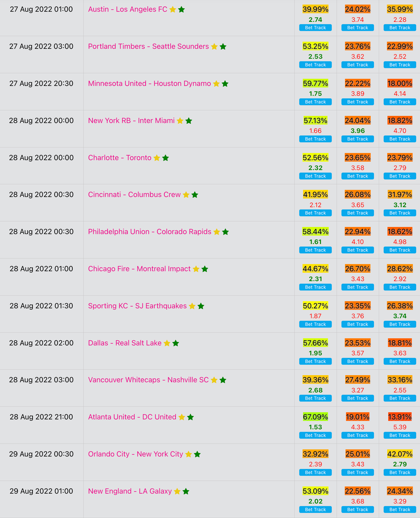Open the Philadelphia Union - Colorado Rapids match link
This screenshot has width=420, height=518.
149,232
